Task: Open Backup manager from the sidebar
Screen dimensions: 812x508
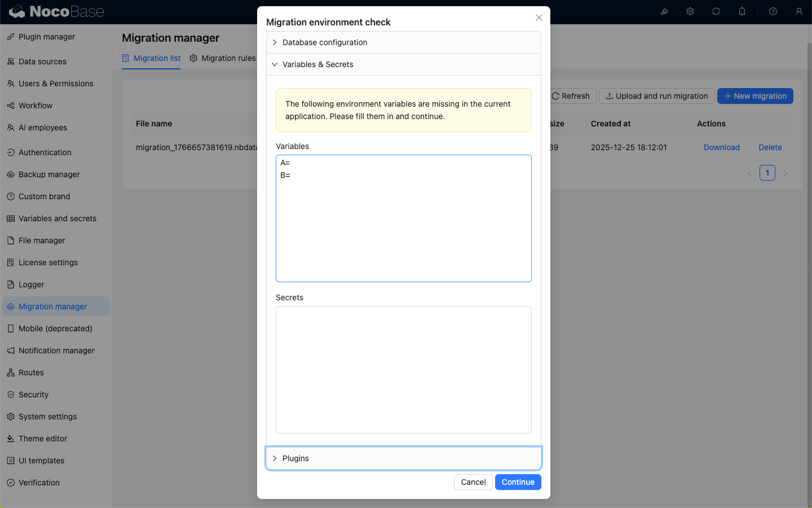Action: [49, 174]
